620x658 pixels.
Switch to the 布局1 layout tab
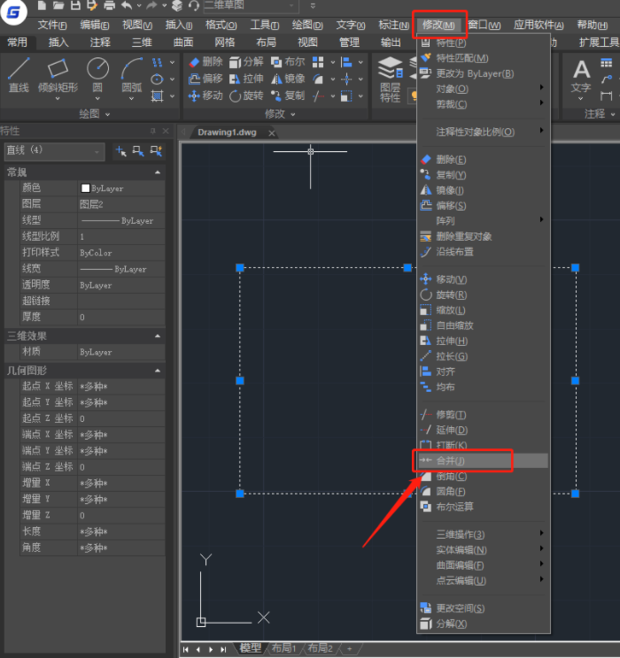(x=284, y=648)
